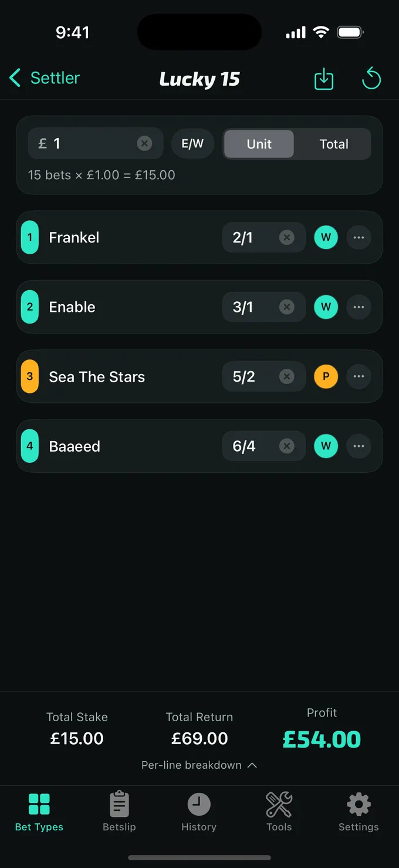Clear the stake amount field

(144, 143)
